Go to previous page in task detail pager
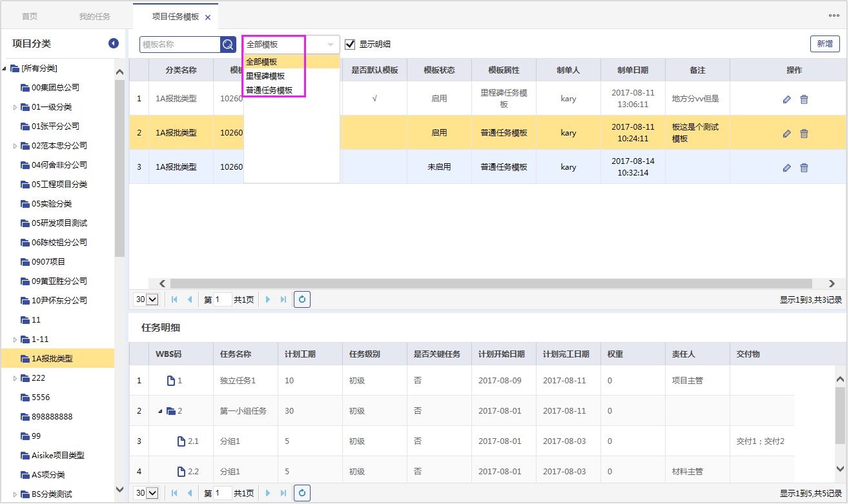Screen dimensions: 849x504 coord(189,493)
